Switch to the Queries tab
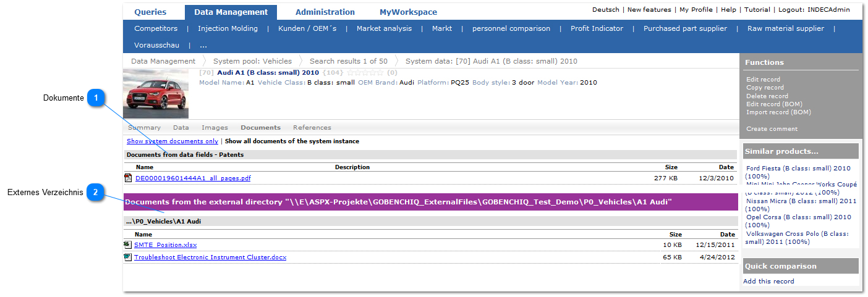Image resolution: width=868 pixels, height=297 pixels. [150, 12]
